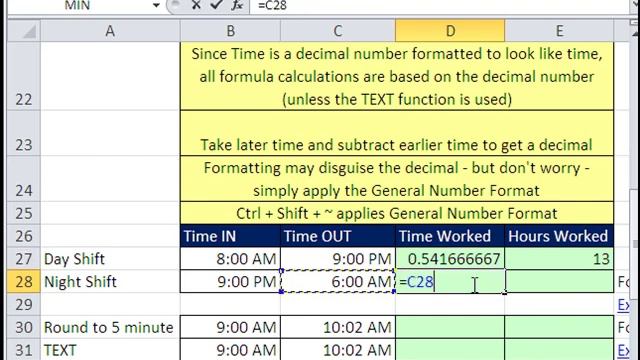Screen dimensions: 640x360
Task: Select the empty green Time Worked cell in row 31
Action: (450, 349)
